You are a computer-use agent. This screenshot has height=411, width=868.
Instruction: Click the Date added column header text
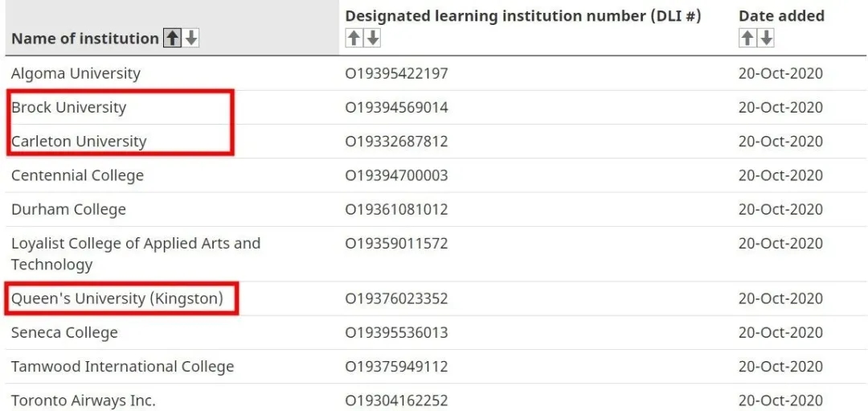click(781, 15)
